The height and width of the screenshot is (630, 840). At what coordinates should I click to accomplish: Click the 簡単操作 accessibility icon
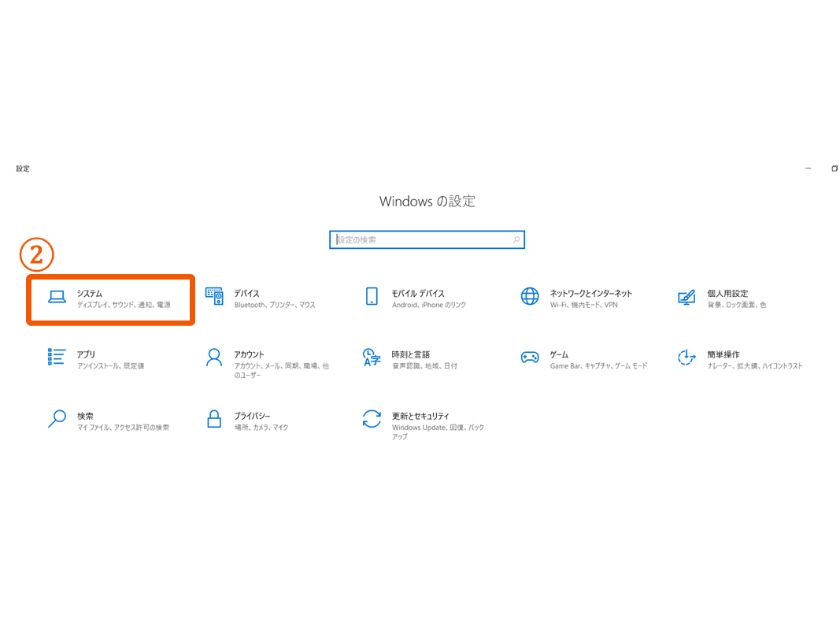(686, 358)
